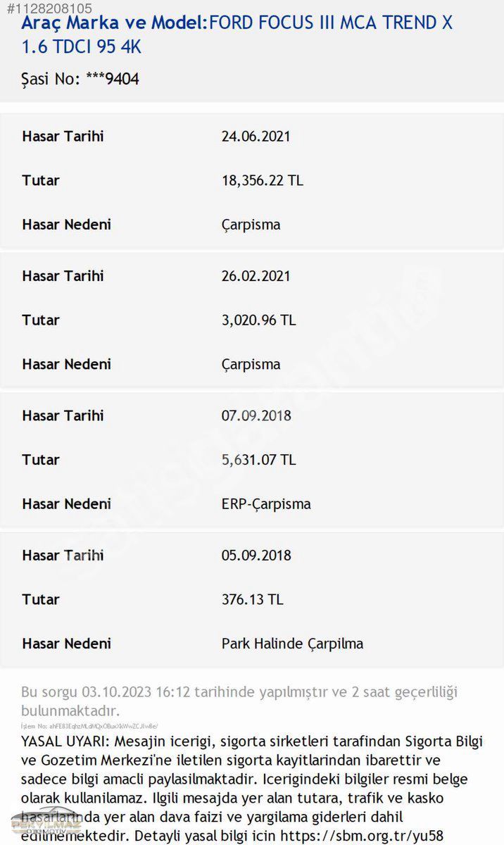
Task: Click the Park Halinde Çarpilma reason
Action: (x=292, y=643)
